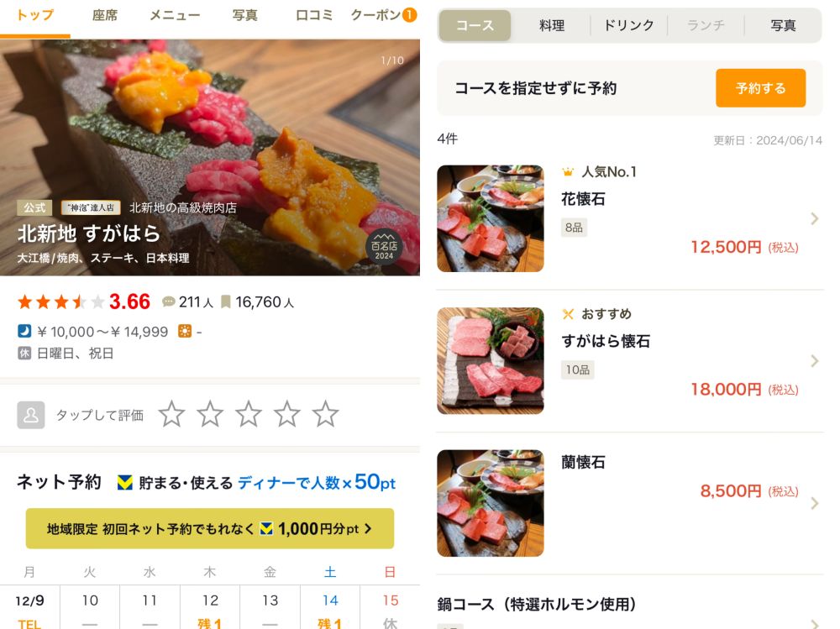This screenshot has height=629, width=840.
Task: Switch to the 座席 tab
Action: point(104,16)
